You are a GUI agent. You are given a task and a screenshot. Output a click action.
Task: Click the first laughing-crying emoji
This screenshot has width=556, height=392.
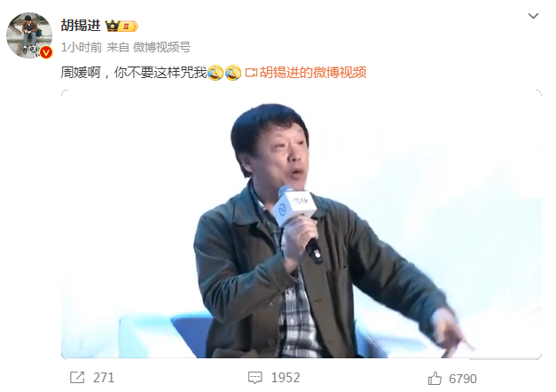pos(215,73)
